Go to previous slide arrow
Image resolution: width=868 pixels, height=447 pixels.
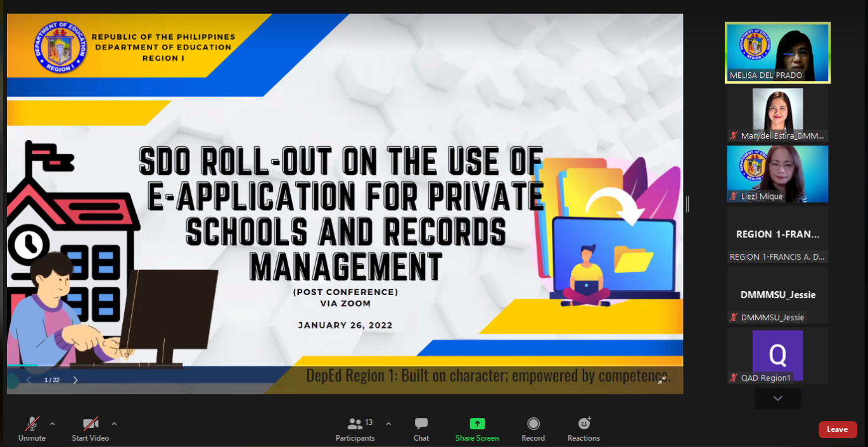coord(29,380)
